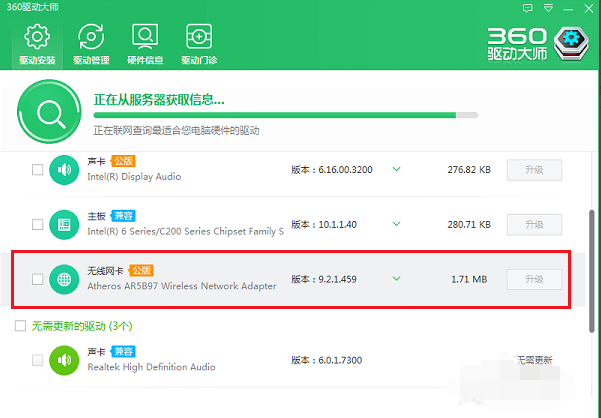Screen dimensions: 601x418
Task: Click the Intel(R) Display Audio name
Action: point(134,177)
